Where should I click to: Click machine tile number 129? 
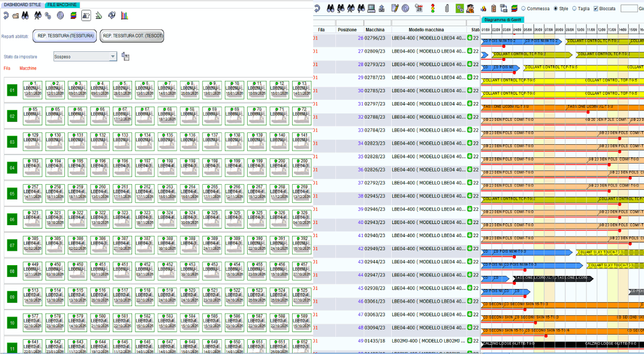[x=32, y=141]
